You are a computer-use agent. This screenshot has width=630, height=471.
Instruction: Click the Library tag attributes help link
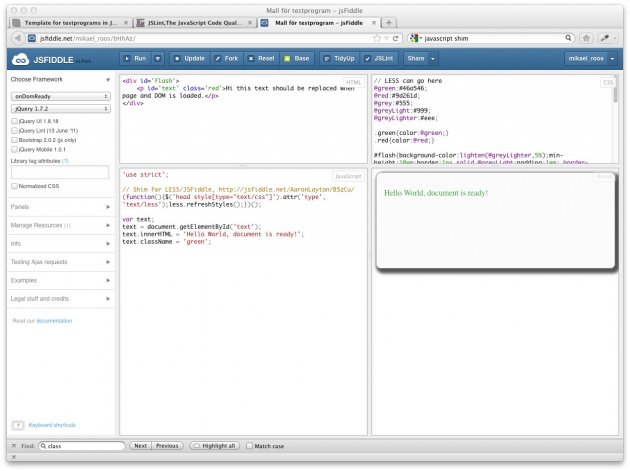tap(65, 161)
